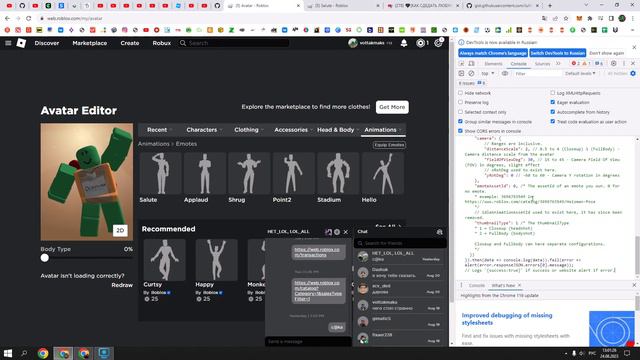Image resolution: width=640 pixels, height=360 pixels.
Task: Expand the Clothing tab dropdown
Action: 249,130
